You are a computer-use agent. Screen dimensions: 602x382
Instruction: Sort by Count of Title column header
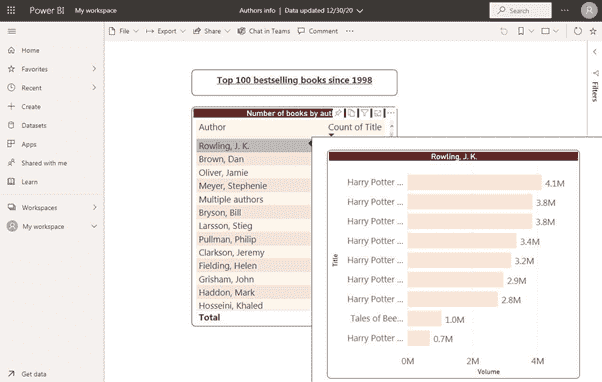[355, 127]
